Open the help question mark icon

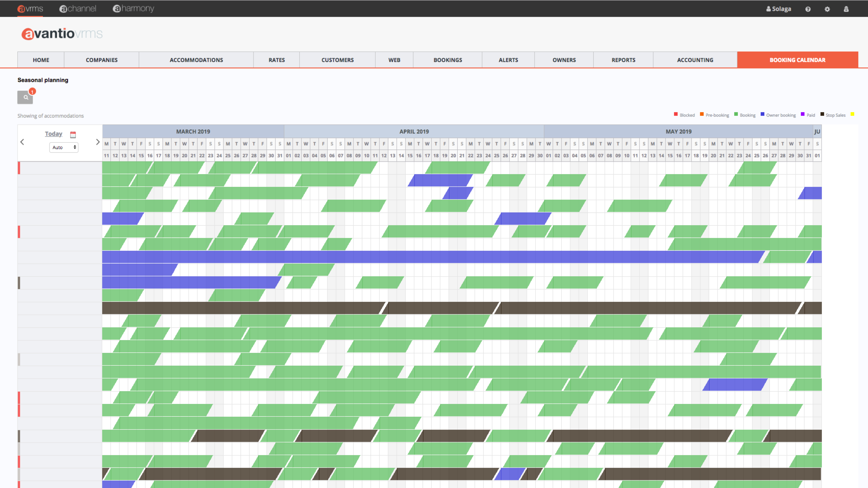click(808, 9)
